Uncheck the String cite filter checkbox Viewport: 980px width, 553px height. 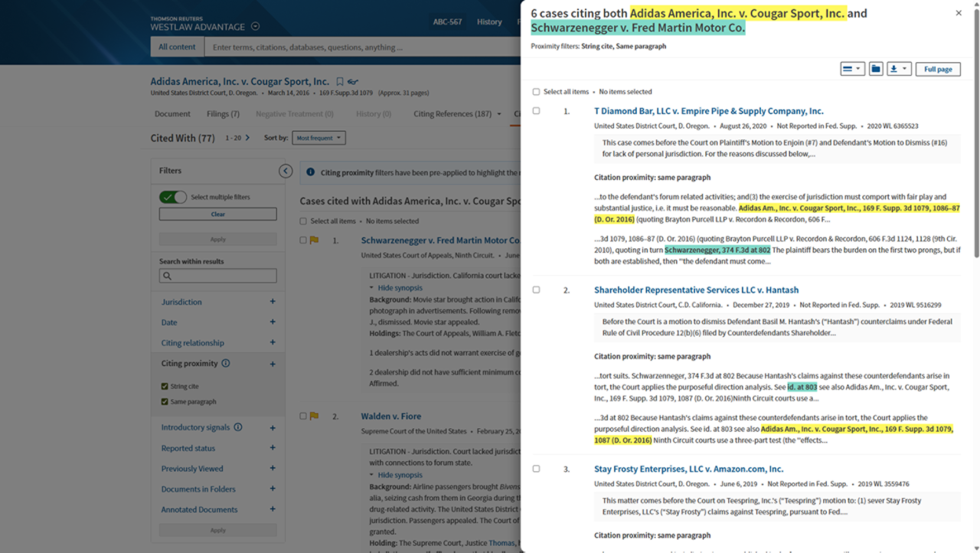click(165, 387)
